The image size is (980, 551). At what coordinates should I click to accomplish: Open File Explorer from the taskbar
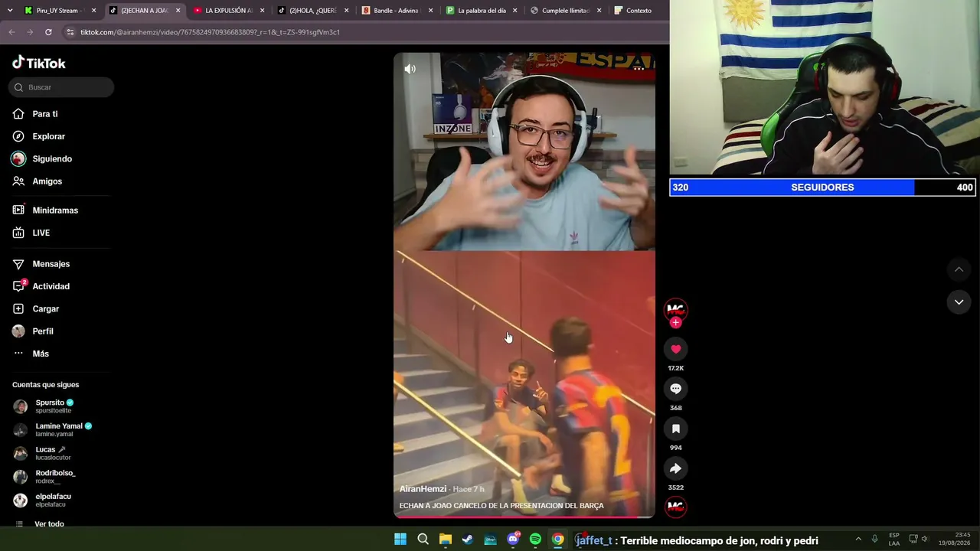point(446,540)
